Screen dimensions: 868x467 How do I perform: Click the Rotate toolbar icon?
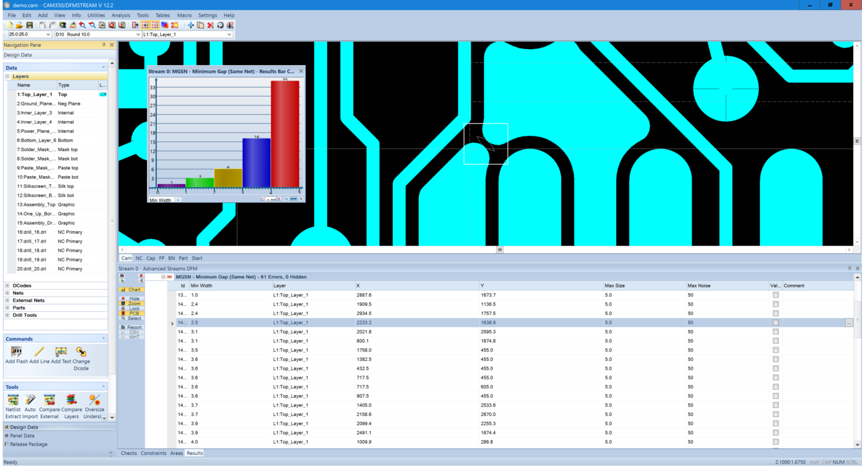click(x=220, y=25)
